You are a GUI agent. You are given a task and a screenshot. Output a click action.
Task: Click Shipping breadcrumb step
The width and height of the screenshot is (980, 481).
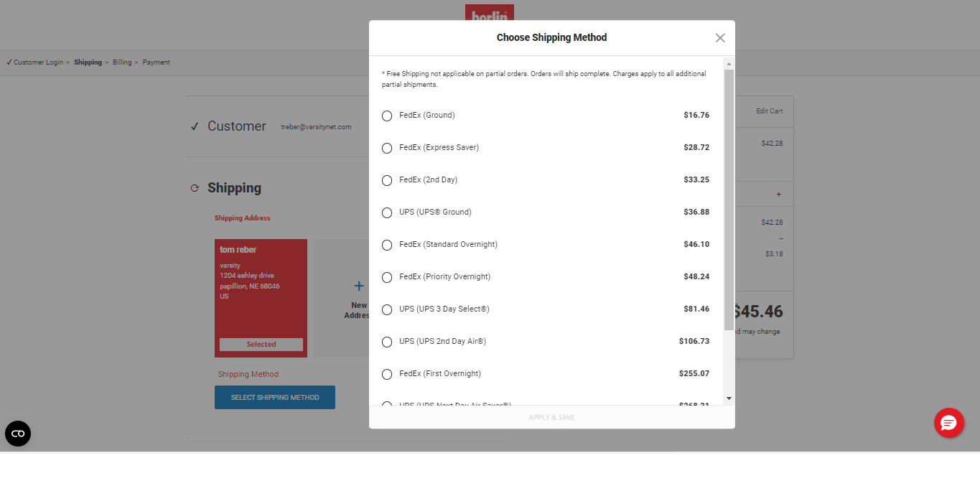88,62
